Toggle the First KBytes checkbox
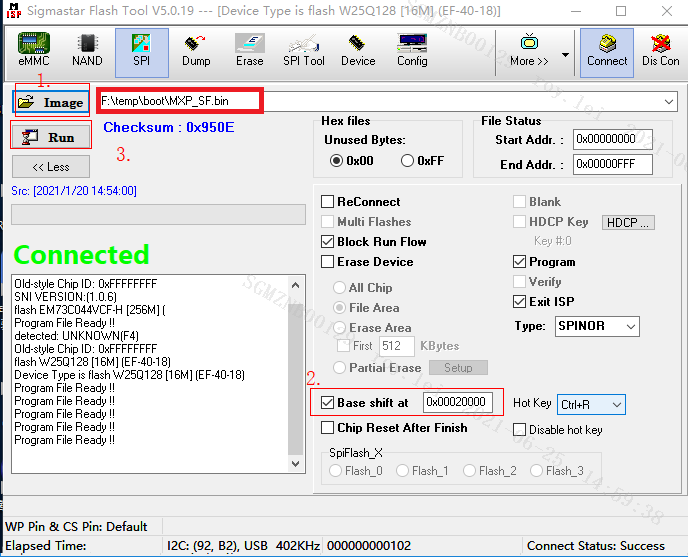 [344, 346]
